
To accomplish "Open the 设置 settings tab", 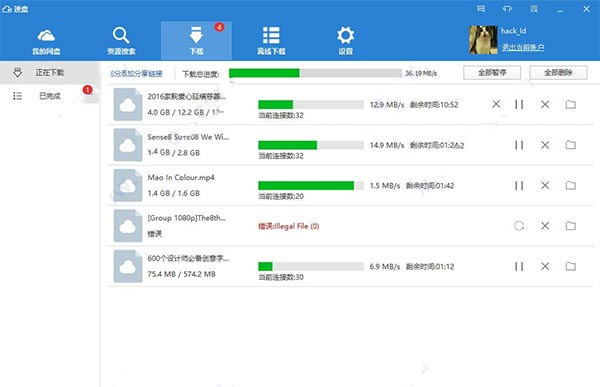I will [346, 41].
